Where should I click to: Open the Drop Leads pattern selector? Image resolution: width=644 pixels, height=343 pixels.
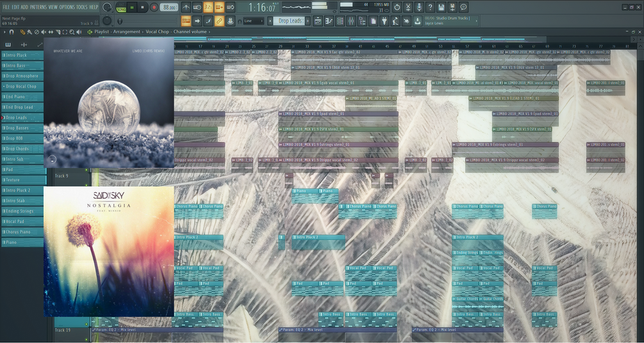[290, 21]
